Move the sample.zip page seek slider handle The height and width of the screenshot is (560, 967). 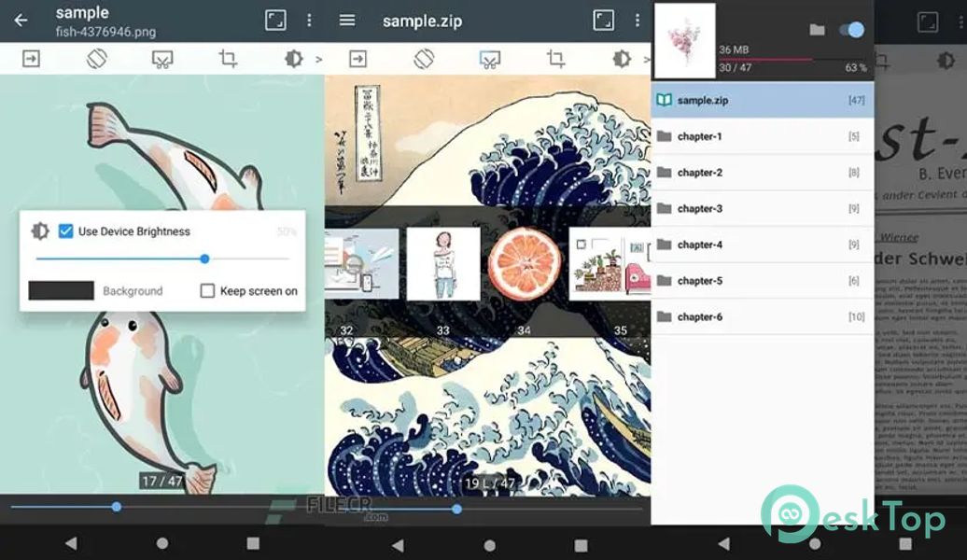point(456,509)
